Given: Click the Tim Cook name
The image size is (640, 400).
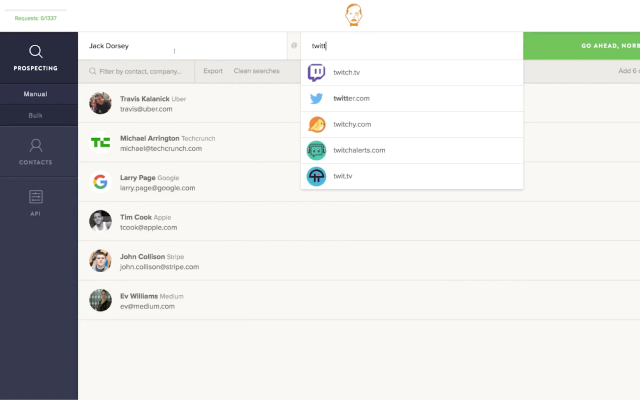Looking at the screenshot, I should tap(136, 217).
